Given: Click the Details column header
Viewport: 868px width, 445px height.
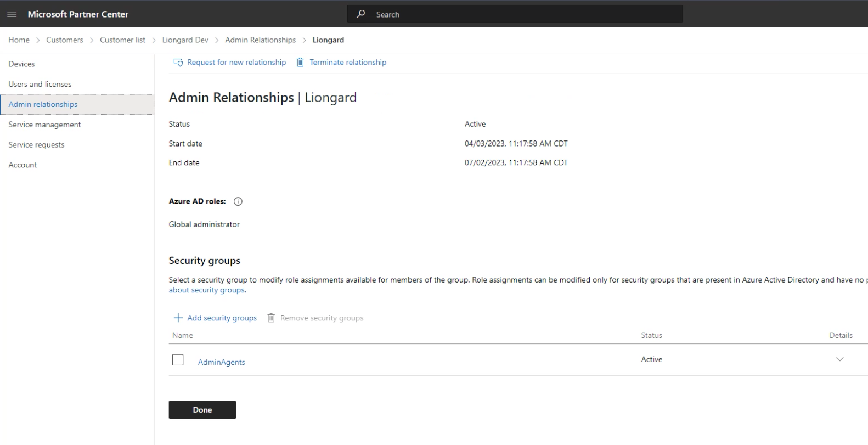Looking at the screenshot, I should tap(841, 335).
